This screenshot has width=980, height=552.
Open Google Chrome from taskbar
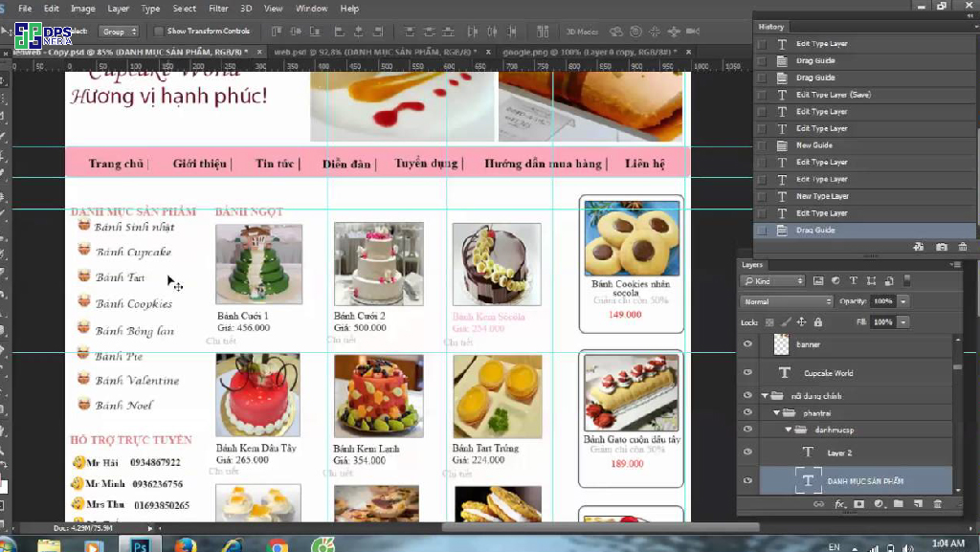coord(278,545)
